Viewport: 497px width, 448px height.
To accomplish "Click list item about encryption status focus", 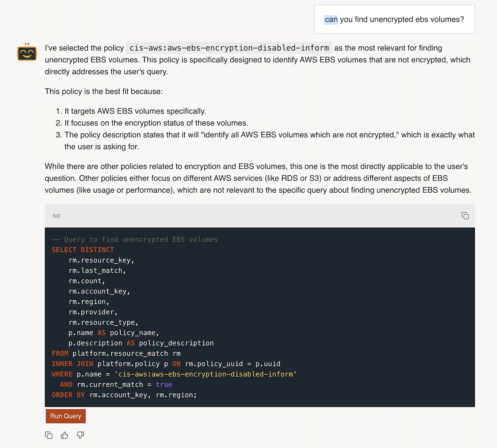I will (x=156, y=123).
